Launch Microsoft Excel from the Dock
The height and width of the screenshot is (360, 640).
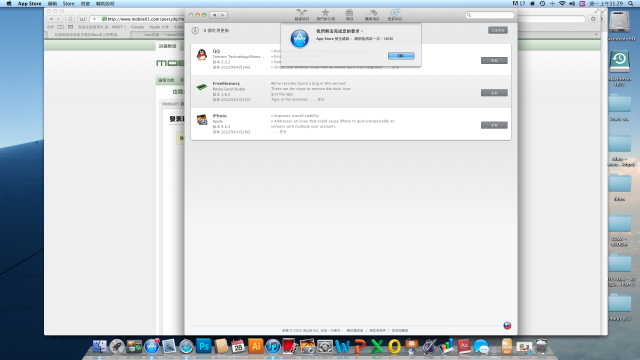click(x=377, y=347)
